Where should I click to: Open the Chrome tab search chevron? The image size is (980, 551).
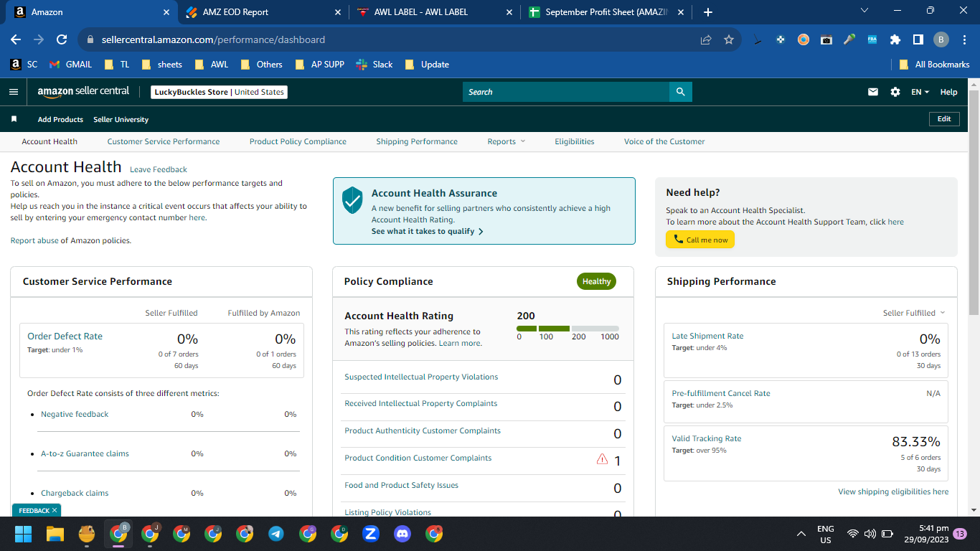[x=864, y=11]
